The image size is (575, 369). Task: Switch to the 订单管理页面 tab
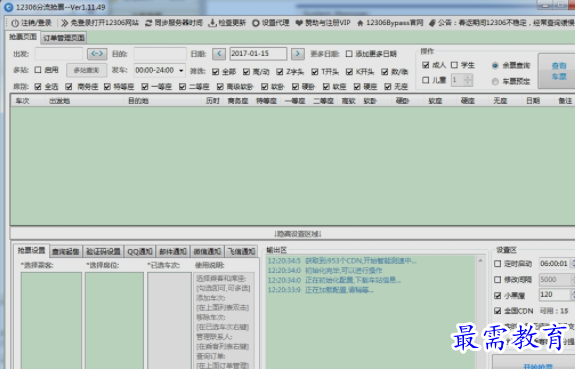click(64, 38)
